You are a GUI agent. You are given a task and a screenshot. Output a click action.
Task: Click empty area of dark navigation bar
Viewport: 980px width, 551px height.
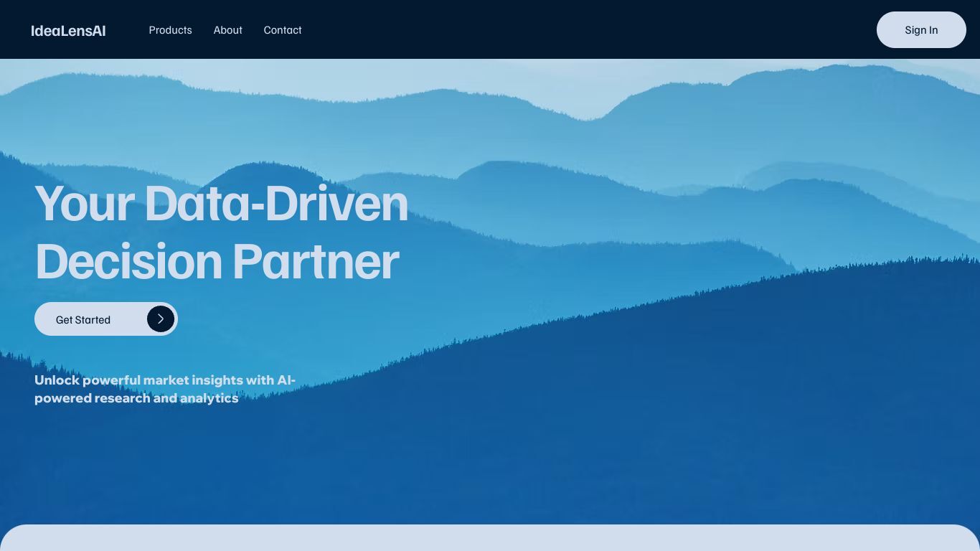pos(574,30)
